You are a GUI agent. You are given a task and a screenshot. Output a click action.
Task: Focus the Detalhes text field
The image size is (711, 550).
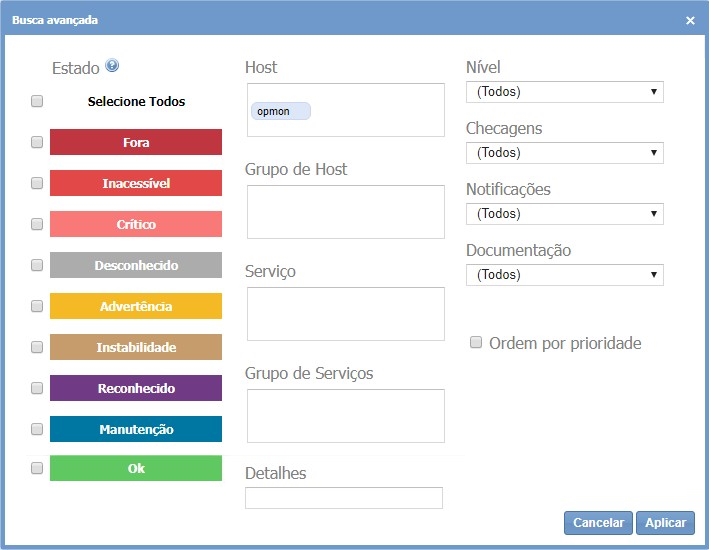click(343, 498)
